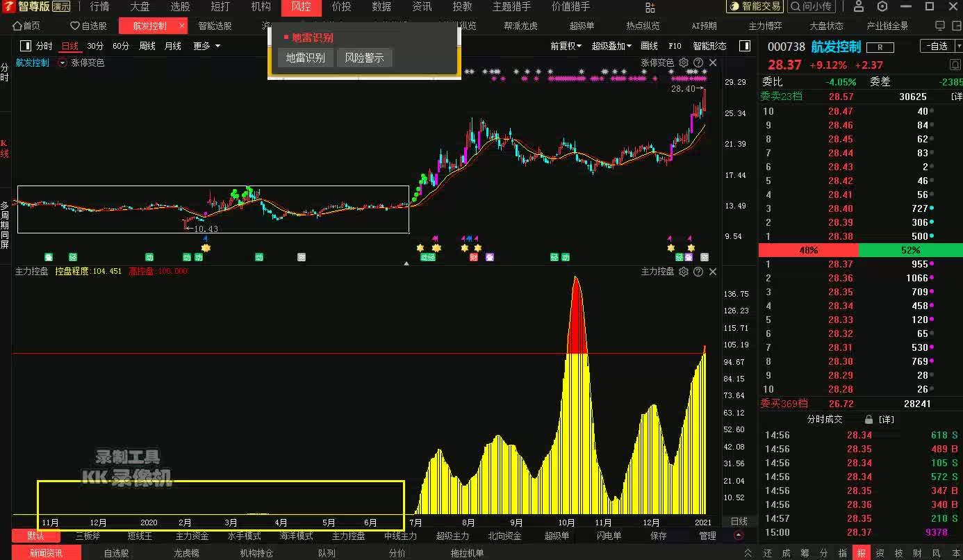
Task: Select the 周线 weekly period
Action: tap(147, 46)
